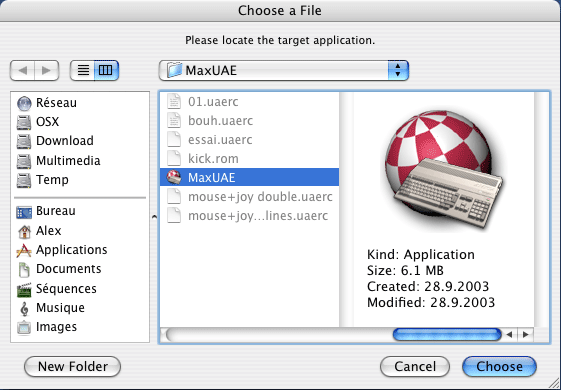
Task: Click the folder icon in the path popup
Action: (x=175, y=70)
